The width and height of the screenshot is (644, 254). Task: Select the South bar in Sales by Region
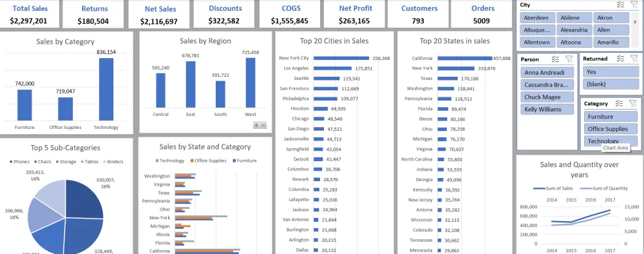[x=220, y=95]
